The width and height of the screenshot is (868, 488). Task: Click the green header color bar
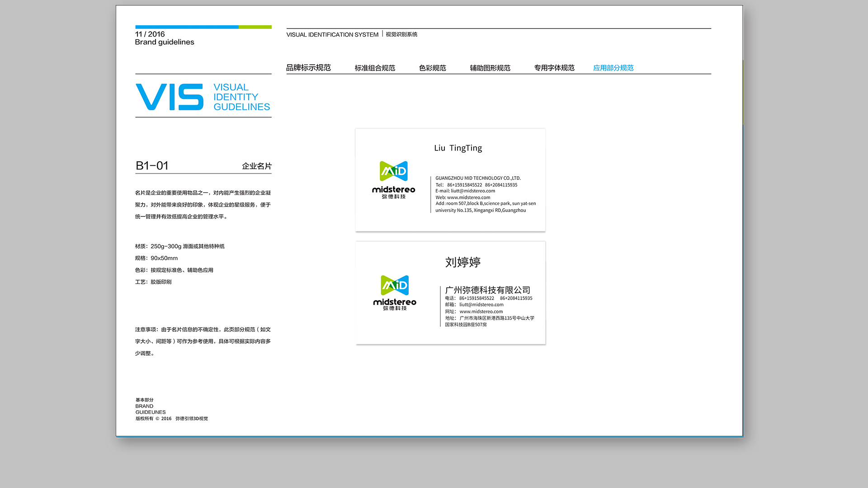(255, 27)
